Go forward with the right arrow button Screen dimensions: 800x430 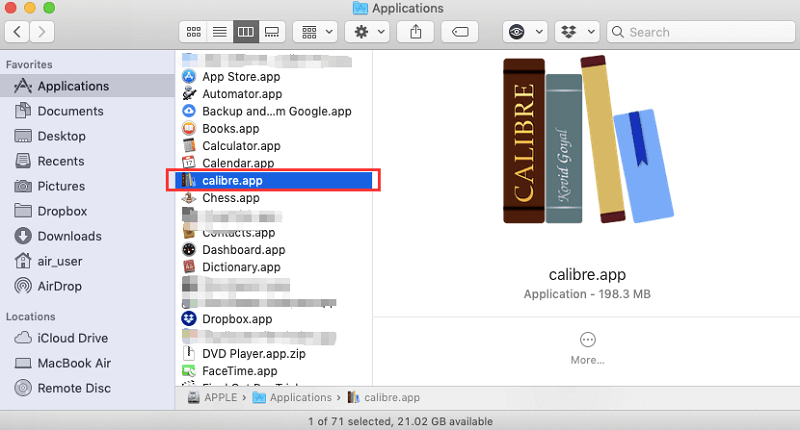tap(42, 32)
